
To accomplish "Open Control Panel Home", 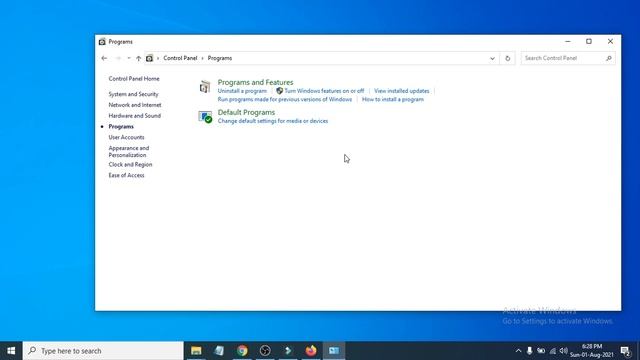I will [134, 79].
